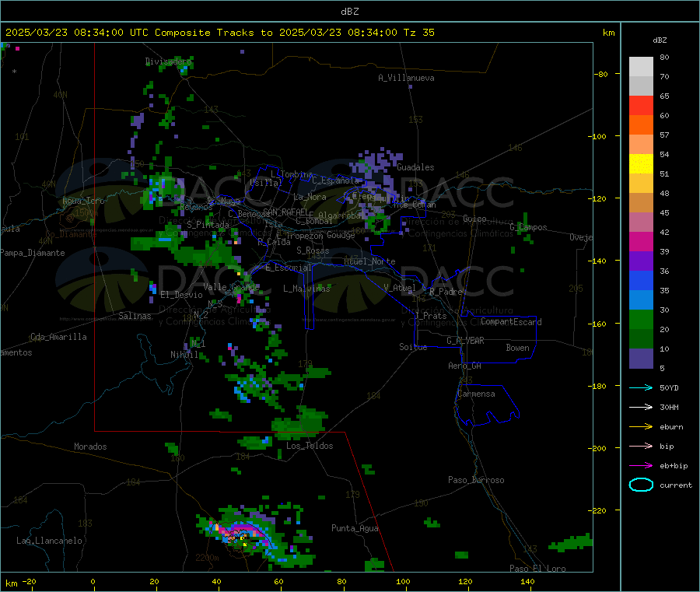Click the green 30 dBZ color swatch
This screenshot has height=592, width=700.
point(641,319)
